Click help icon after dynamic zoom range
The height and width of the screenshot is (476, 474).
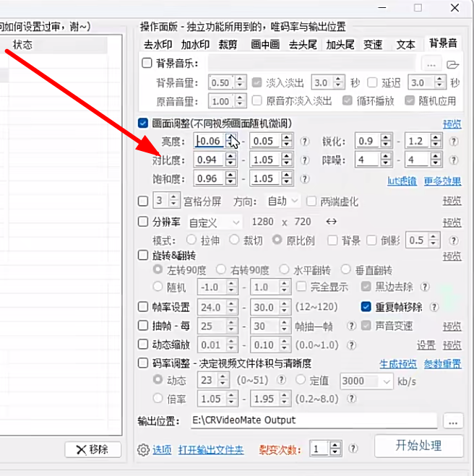click(x=351, y=345)
